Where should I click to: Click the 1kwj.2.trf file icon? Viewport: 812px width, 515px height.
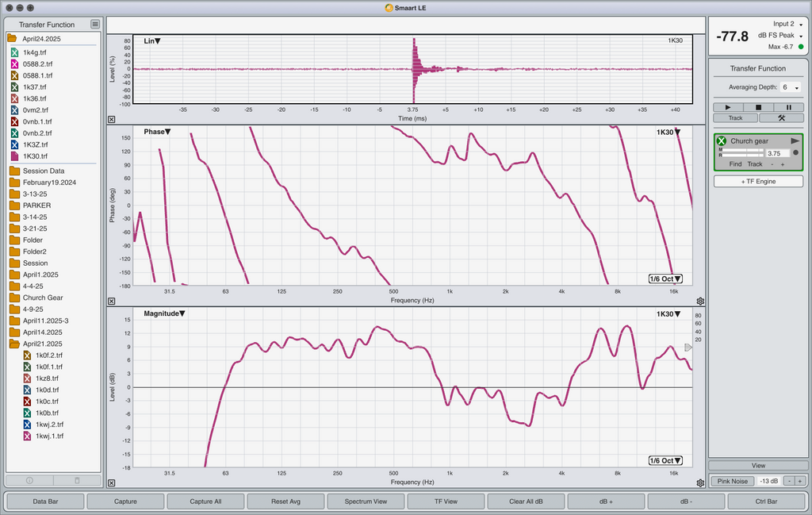tap(27, 425)
